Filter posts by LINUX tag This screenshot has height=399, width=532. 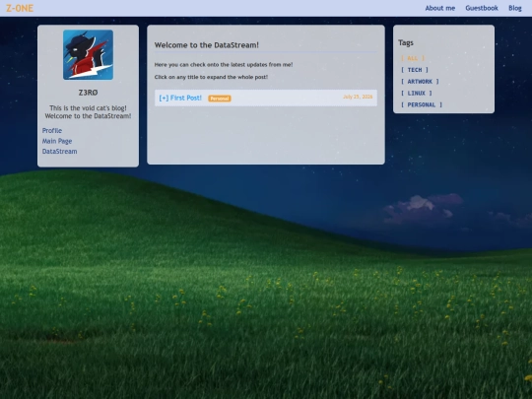click(x=417, y=93)
